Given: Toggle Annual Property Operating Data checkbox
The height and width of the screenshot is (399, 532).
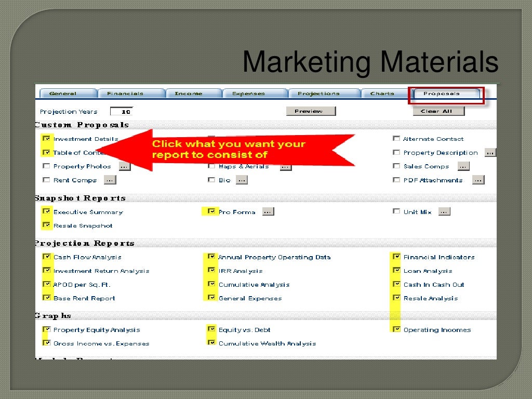Looking at the screenshot, I should tap(211, 257).
